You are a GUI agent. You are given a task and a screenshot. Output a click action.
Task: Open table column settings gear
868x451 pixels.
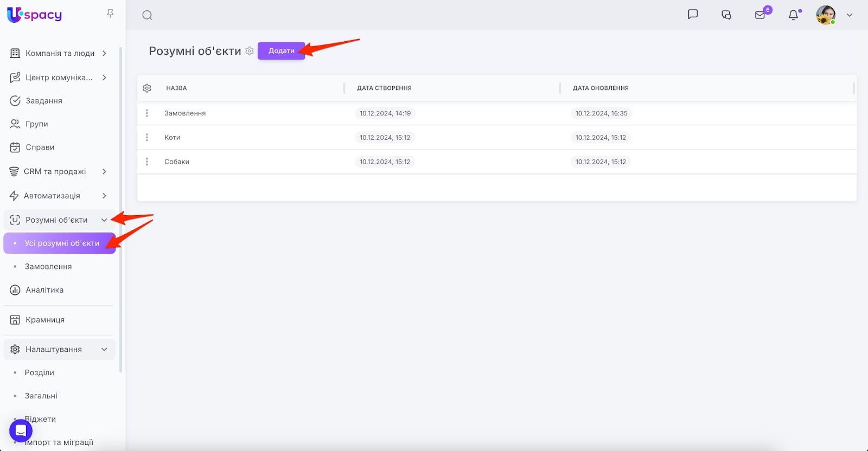(x=147, y=88)
